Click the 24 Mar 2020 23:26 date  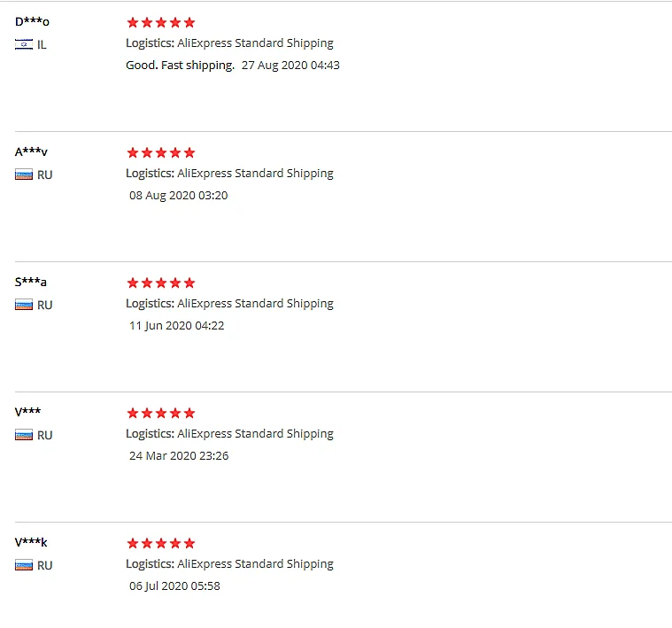pyautogui.click(x=179, y=455)
